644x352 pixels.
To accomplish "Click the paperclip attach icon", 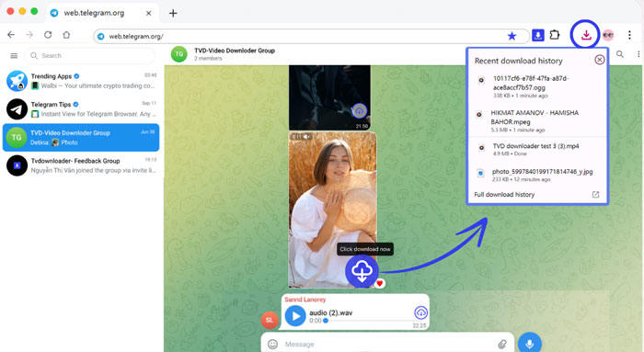I will [x=502, y=345].
